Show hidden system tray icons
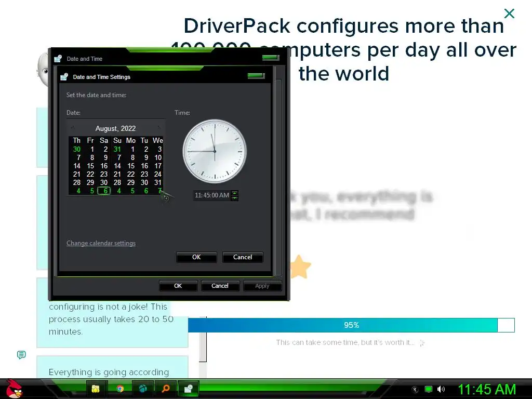 [415, 390]
